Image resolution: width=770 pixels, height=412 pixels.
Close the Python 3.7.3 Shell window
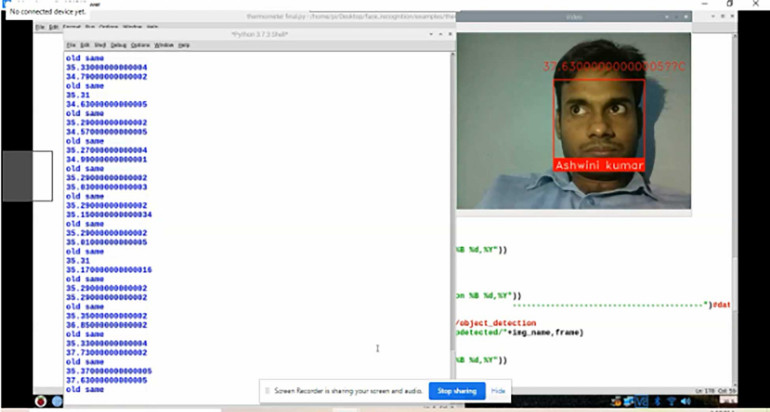coord(449,33)
